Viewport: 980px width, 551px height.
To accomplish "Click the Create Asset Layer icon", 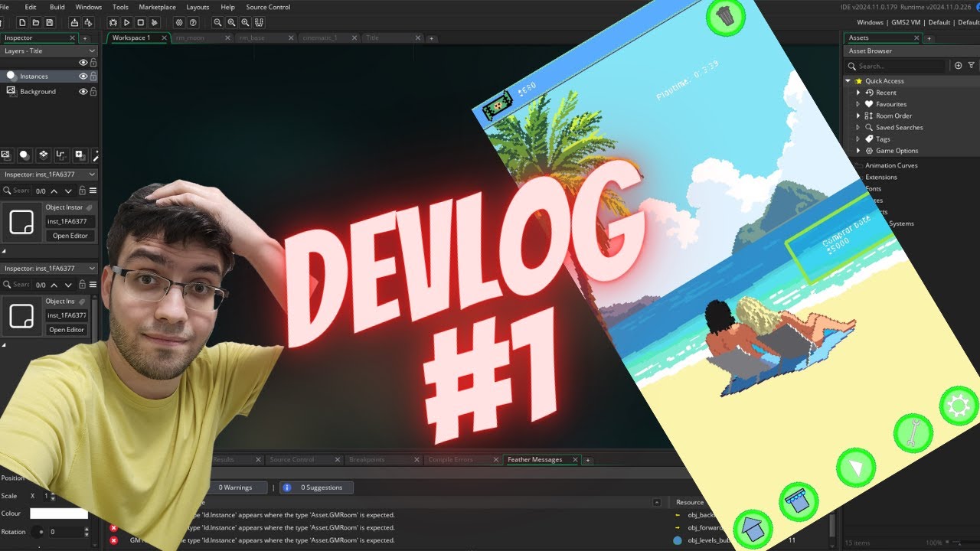I will (80, 155).
